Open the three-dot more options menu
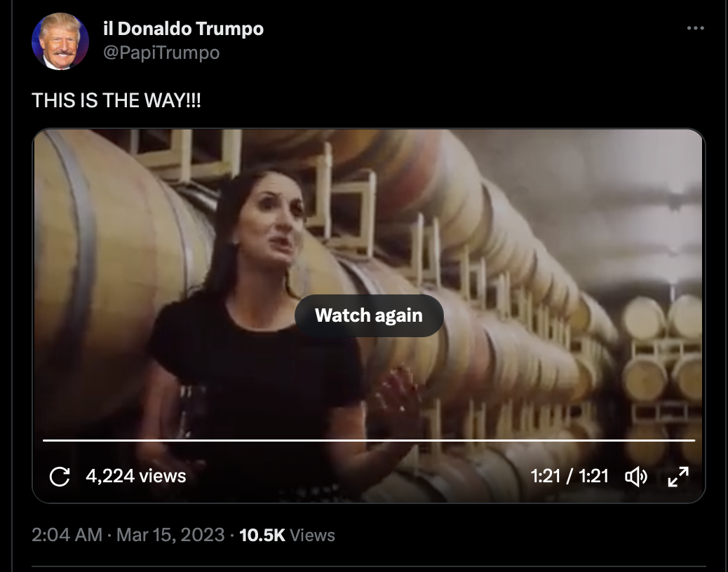The width and height of the screenshot is (728, 572). point(695,28)
